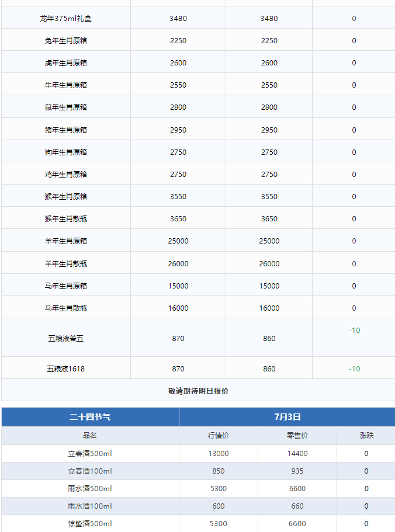
Task: Select the 兔年生肖原箱 row label
Action: tap(65, 41)
